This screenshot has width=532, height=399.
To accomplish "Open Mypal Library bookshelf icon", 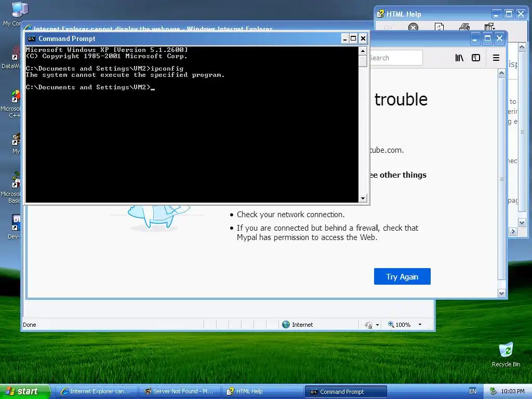I will (459, 58).
